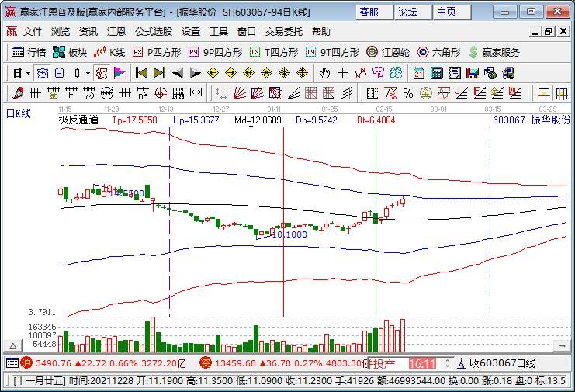Viewport: 575px width, 392px height.
Task: Open the T四方形 tool
Action: [x=274, y=53]
